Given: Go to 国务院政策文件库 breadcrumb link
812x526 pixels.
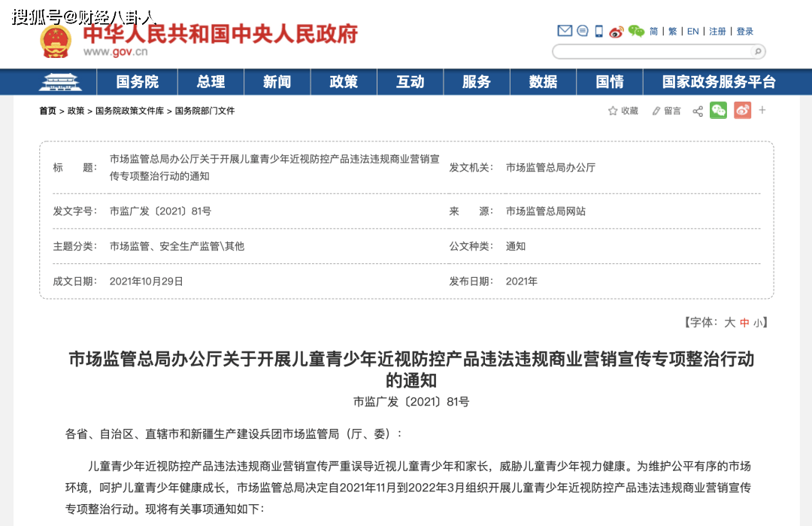Looking at the screenshot, I should (129, 111).
